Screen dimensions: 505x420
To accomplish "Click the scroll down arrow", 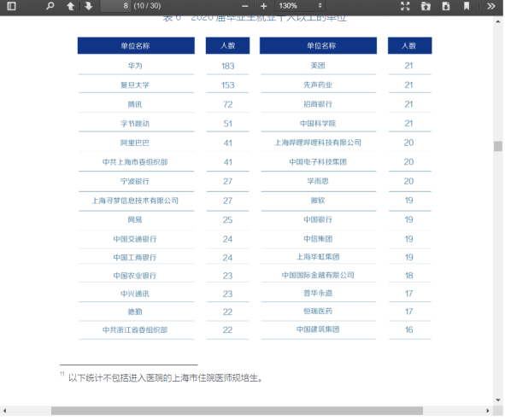I will click(x=498, y=400).
